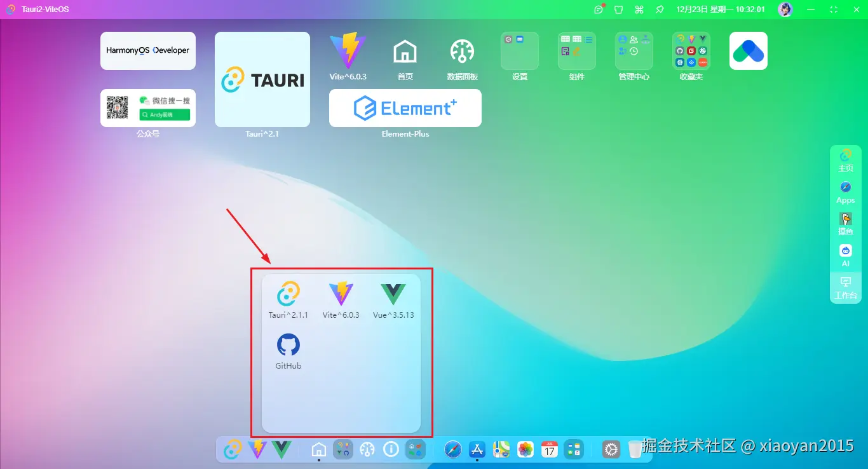
Task: Open the Element-Plus banner tile
Action: click(x=405, y=108)
